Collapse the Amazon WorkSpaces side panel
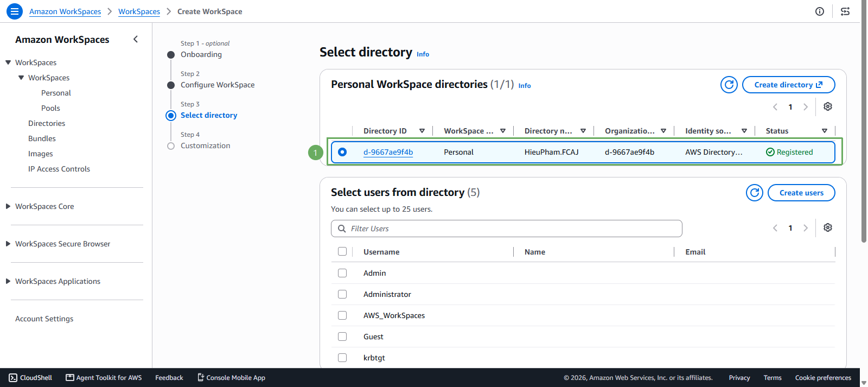Viewport: 868px width, 387px height. tap(136, 39)
